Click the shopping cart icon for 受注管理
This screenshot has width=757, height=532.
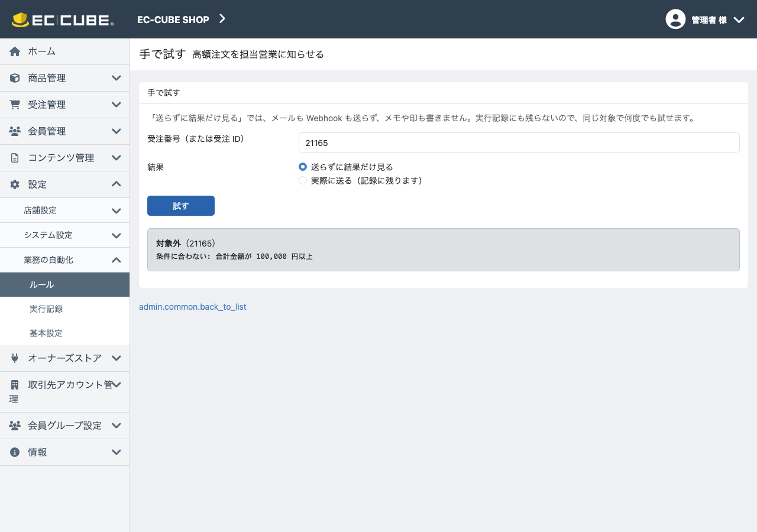(x=15, y=105)
